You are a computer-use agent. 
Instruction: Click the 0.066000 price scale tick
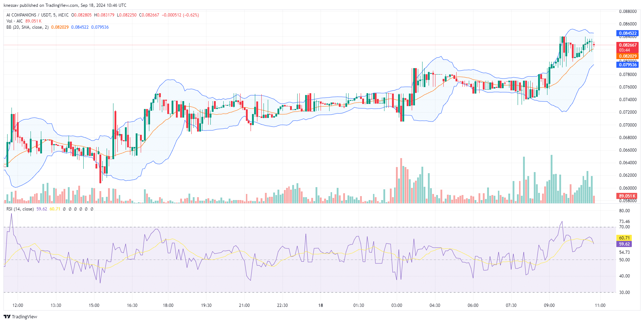(627, 150)
